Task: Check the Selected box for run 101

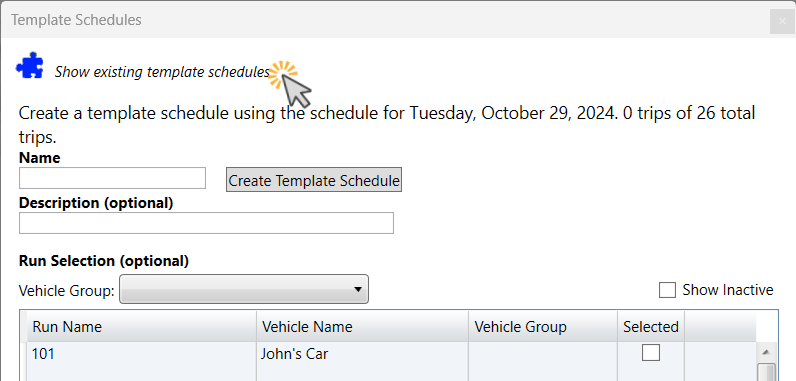Action: [x=651, y=353]
